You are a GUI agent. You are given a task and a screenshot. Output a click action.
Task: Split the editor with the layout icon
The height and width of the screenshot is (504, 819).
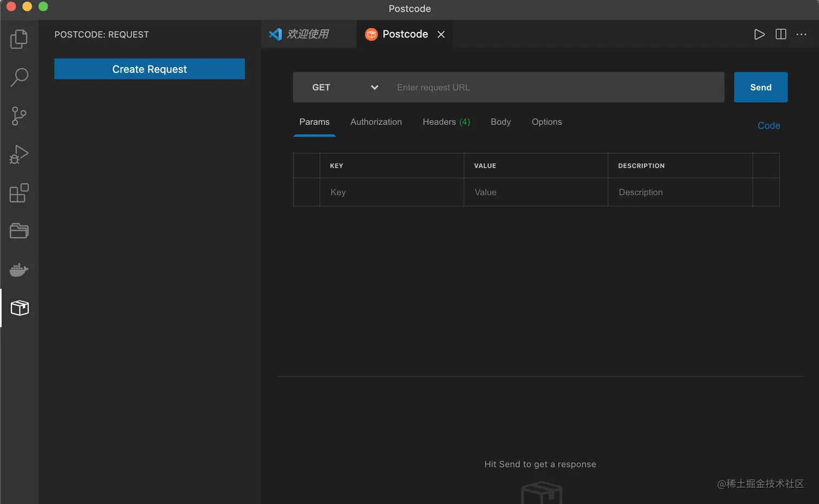pyautogui.click(x=781, y=35)
